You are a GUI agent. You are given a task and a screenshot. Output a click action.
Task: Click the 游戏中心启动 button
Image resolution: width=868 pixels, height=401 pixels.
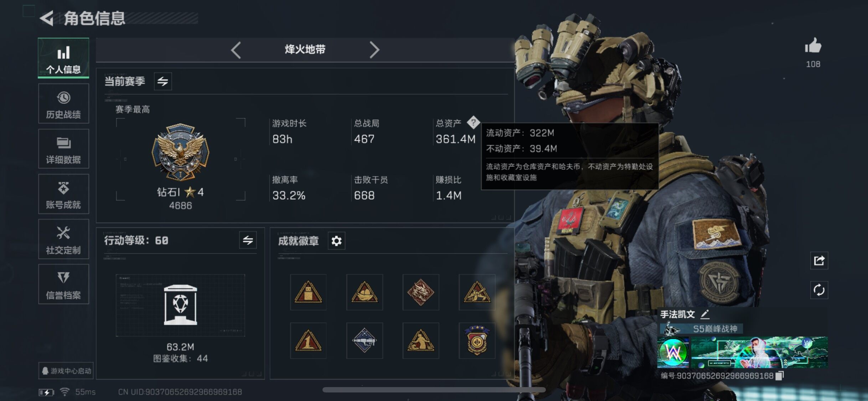tap(66, 371)
